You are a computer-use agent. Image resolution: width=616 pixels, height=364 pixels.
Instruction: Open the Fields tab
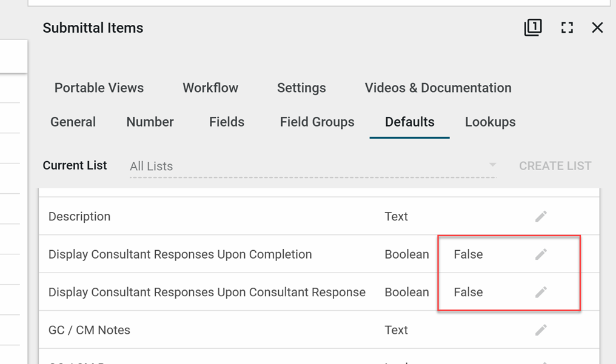(227, 122)
